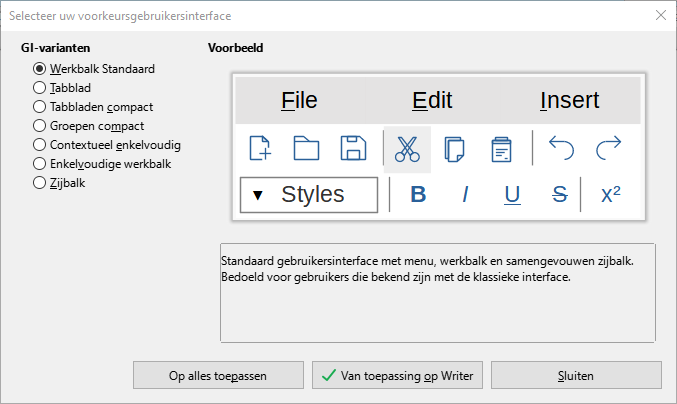Click the Cut scissors icon
Viewport: 677px width, 404px height.
click(407, 149)
